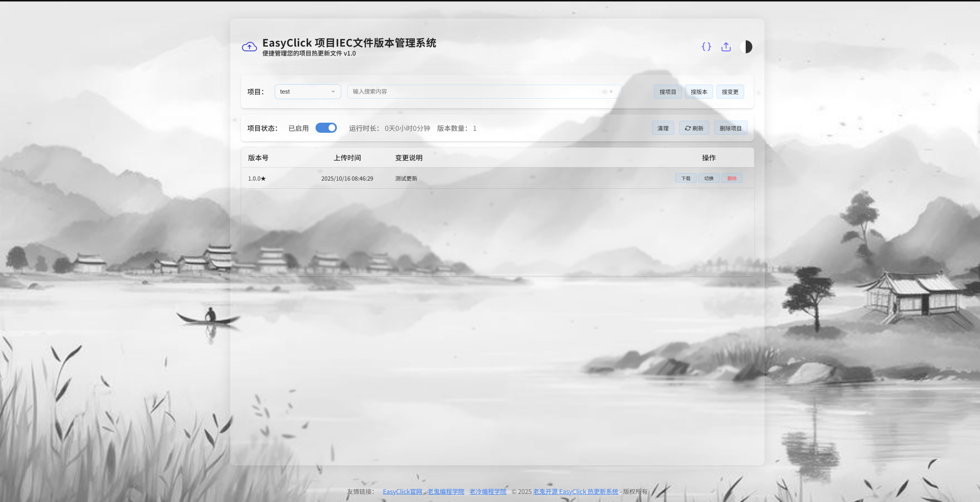Click the refresh 刷新 icon button
The height and width of the screenshot is (502, 980).
coord(694,128)
